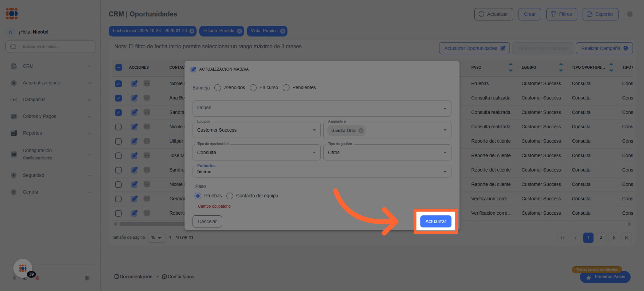Click the edit pencil icon in the Utilpar row
The height and width of the screenshot is (291, 644).
[x=134, y=141]
